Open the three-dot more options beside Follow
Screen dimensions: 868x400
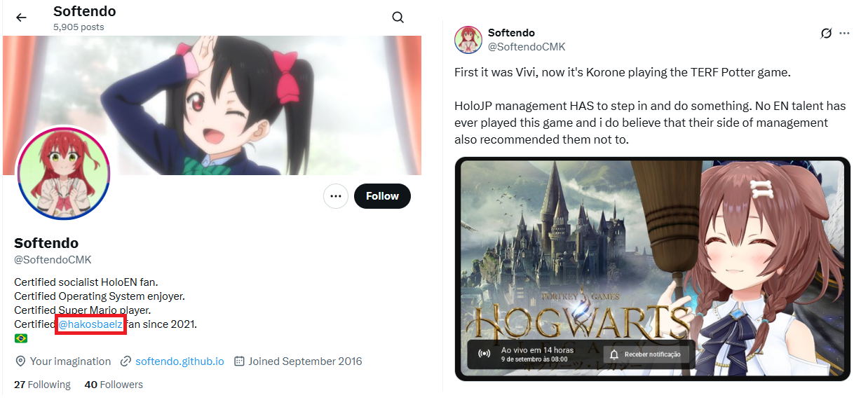[x=336, y=196]
